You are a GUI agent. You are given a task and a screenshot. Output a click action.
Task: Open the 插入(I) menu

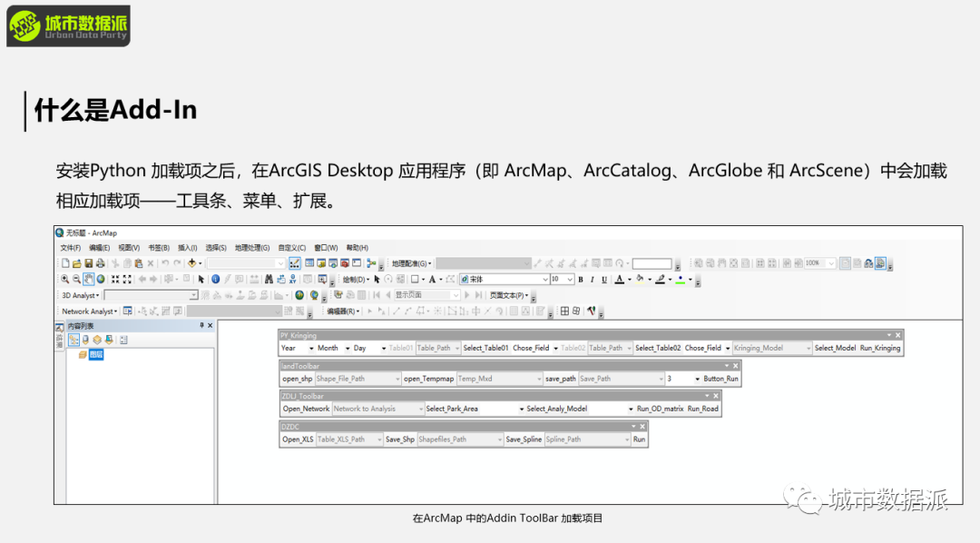click(188, 248)
